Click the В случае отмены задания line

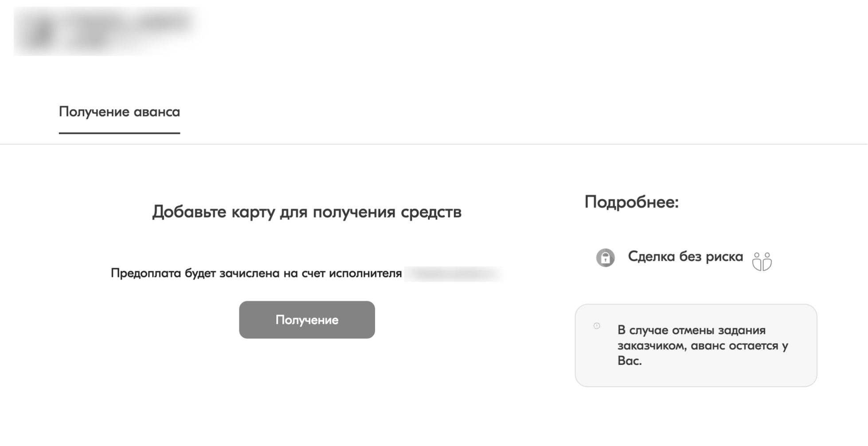point(691,330)
